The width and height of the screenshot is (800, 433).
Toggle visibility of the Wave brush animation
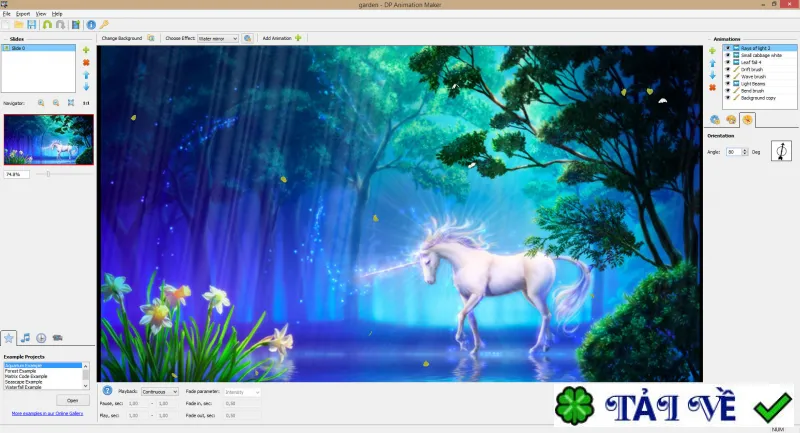tap(728, 77)
